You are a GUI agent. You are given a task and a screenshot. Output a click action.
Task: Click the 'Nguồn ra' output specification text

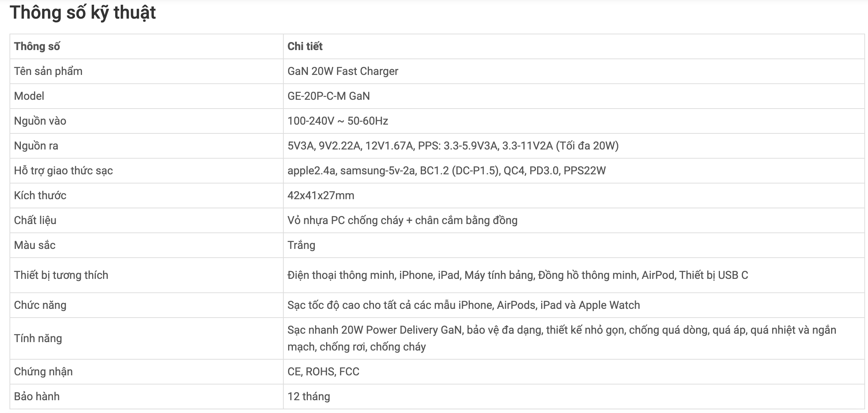(x=453, y=146)
